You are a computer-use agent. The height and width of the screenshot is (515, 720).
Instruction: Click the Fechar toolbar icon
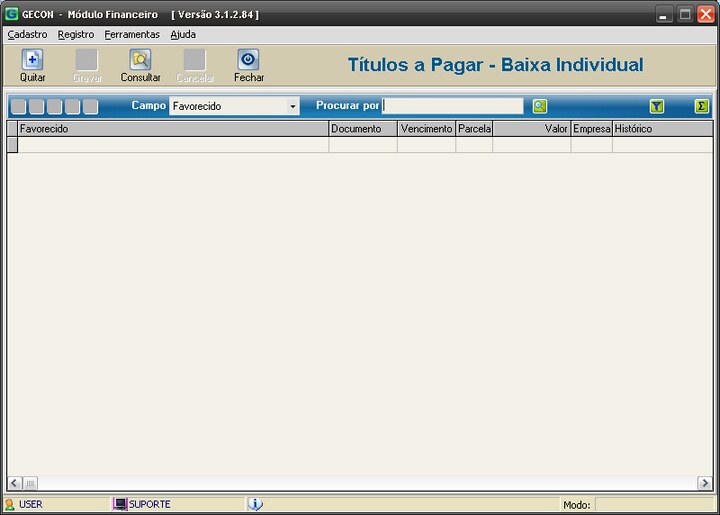(248, 60)
